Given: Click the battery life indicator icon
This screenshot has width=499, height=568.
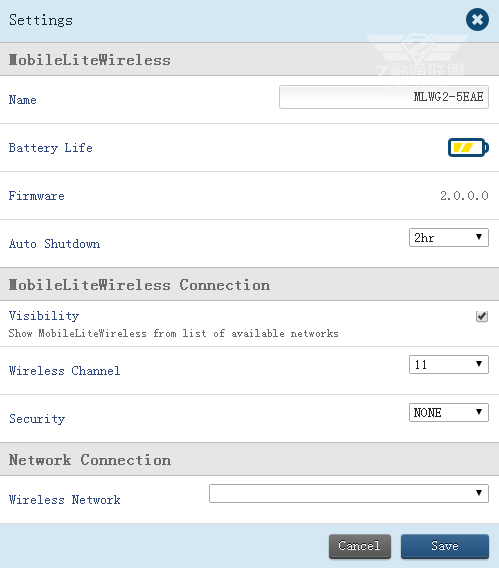Looking at the screenshot, I should 468,147.
